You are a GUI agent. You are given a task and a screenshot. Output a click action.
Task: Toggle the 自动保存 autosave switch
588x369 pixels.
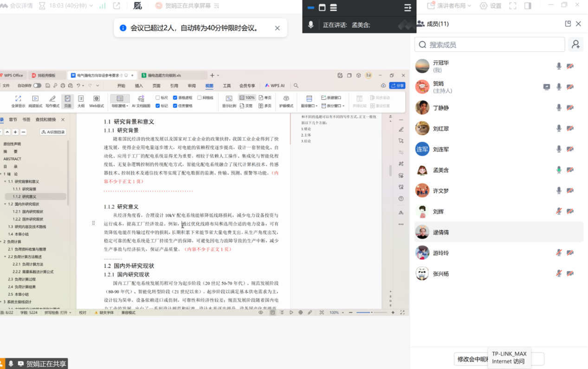tap(37, 85)
